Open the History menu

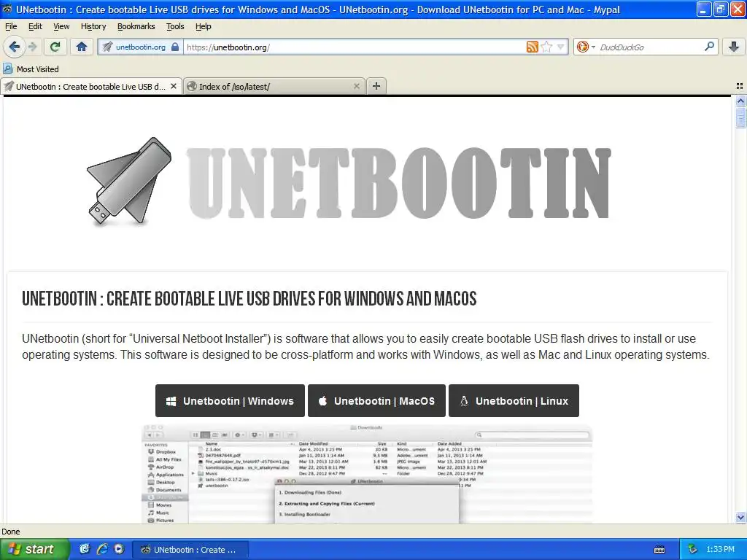(93, 26)
